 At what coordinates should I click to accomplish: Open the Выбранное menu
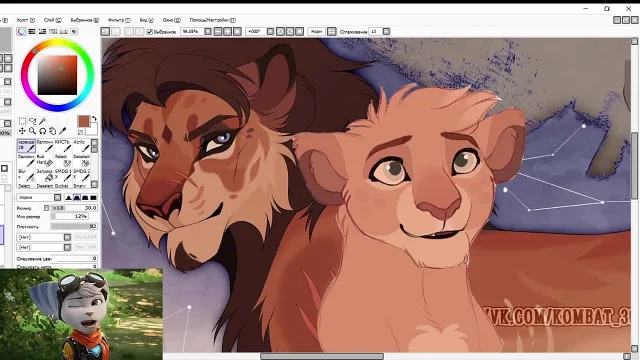pyautogui.click(x=84, y=20)
